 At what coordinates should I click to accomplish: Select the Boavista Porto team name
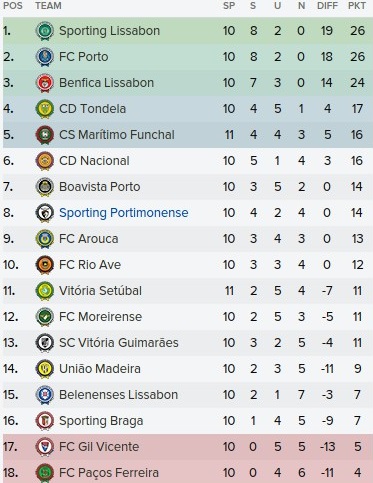[x=99, y=187]
